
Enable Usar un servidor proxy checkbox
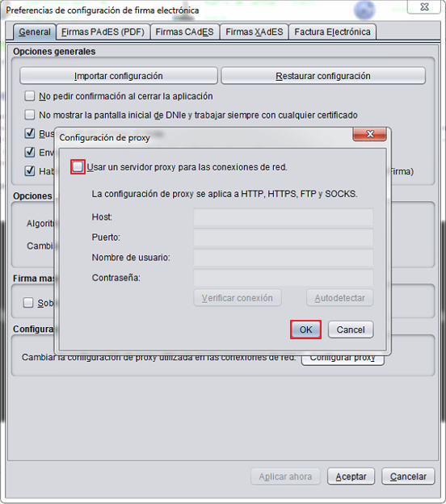tap(78, 167)
